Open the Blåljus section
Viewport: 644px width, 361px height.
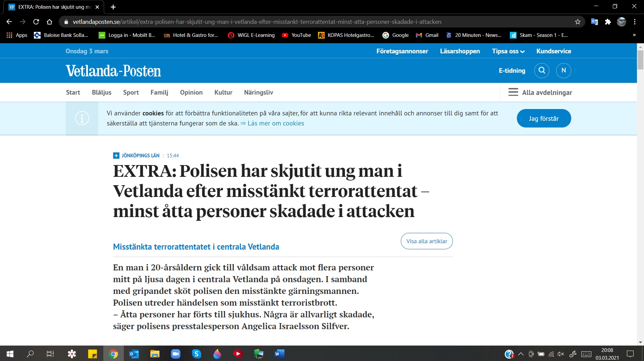coord(101,92)
